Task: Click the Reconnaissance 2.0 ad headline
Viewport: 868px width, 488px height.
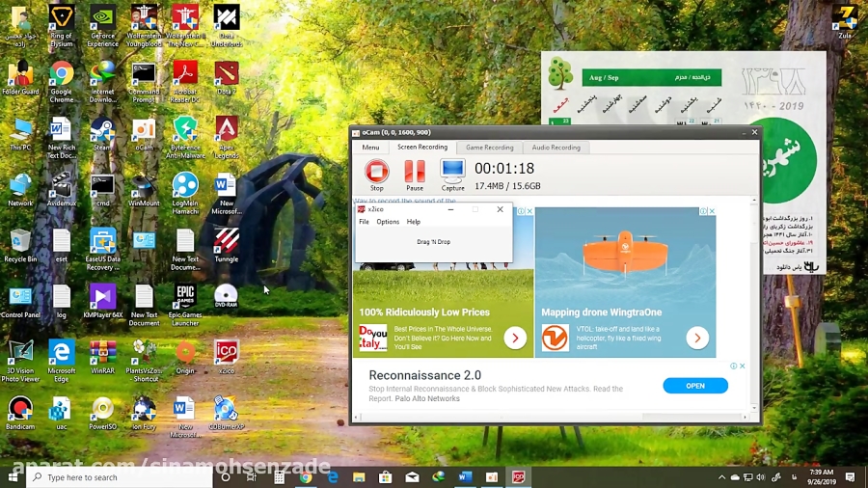Action: (424, 375)
